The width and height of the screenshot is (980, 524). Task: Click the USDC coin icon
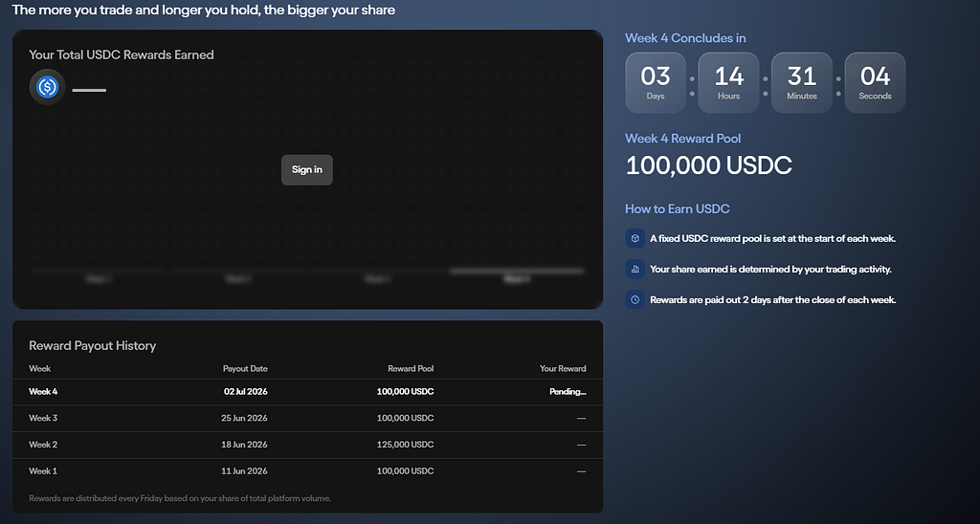pyautogui.click(x=48, y=87)
